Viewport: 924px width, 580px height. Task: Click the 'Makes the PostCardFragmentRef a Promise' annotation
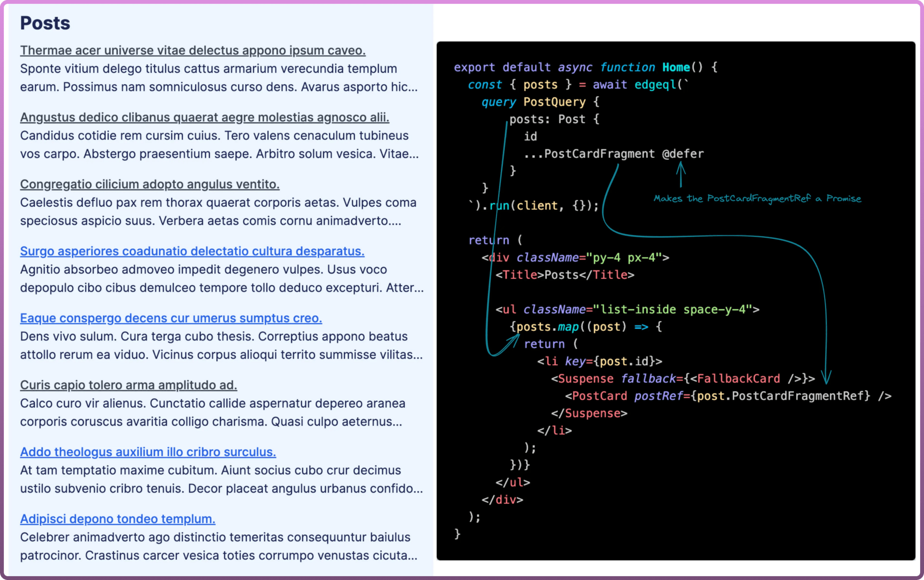[x=757, y=198]
